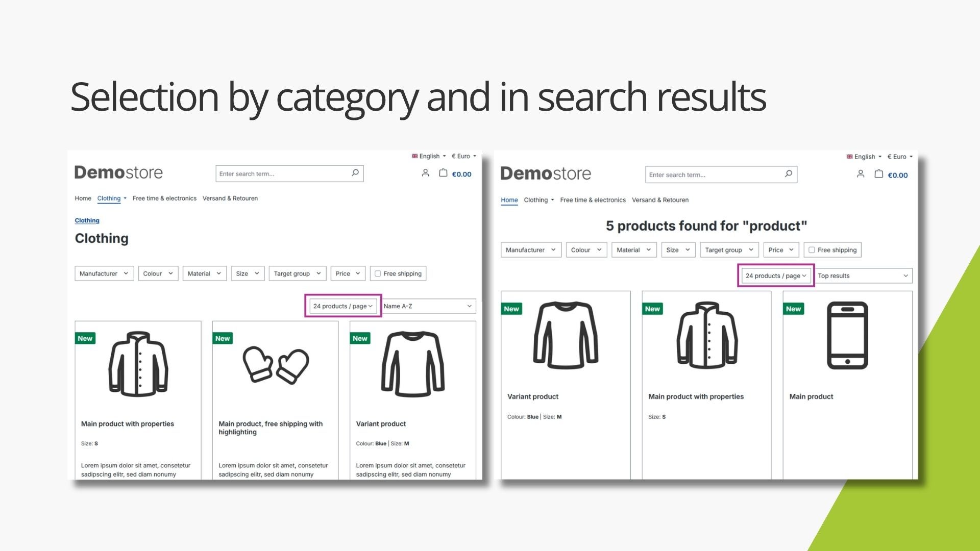The width and height of the screenshot is (980, 551).
Task: Open account user icon in right store
Action: (861, 174)
